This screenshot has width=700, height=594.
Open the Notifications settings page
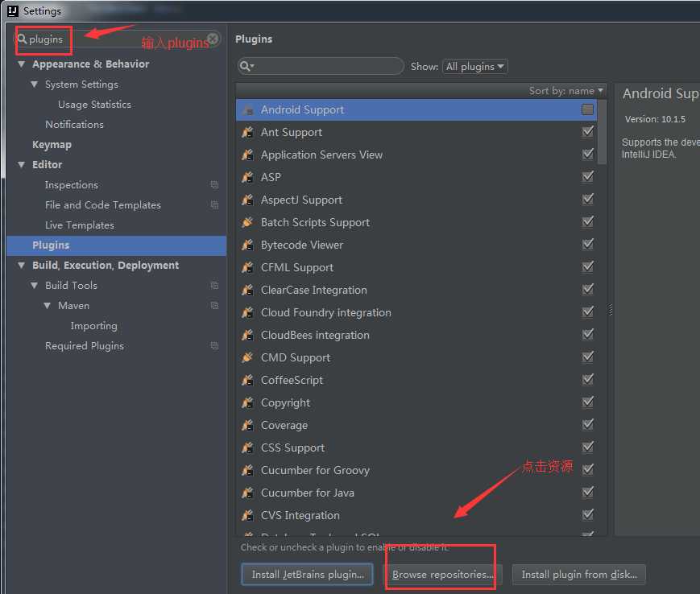[x=75, y=125]
